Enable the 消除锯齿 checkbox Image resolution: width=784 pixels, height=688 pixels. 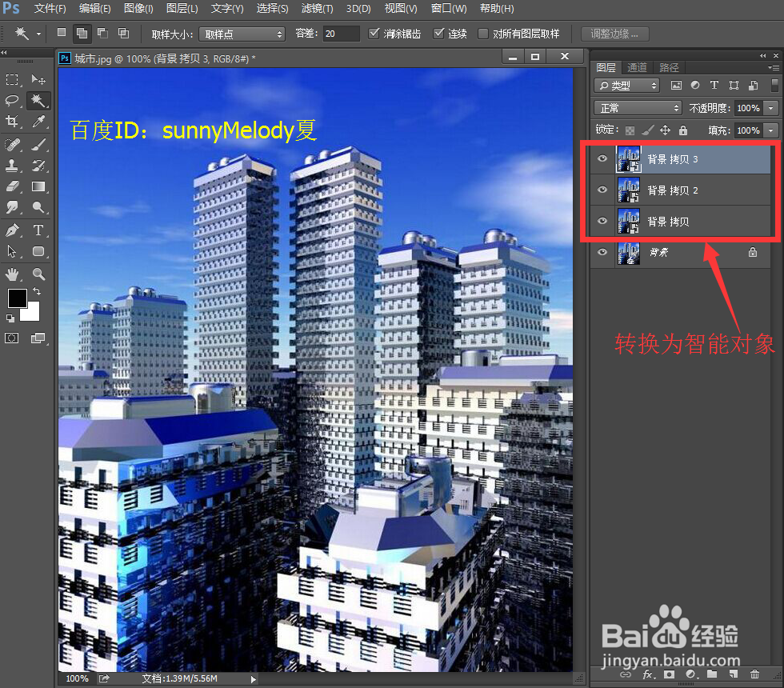pyautogui.click(x=374, y=33)
